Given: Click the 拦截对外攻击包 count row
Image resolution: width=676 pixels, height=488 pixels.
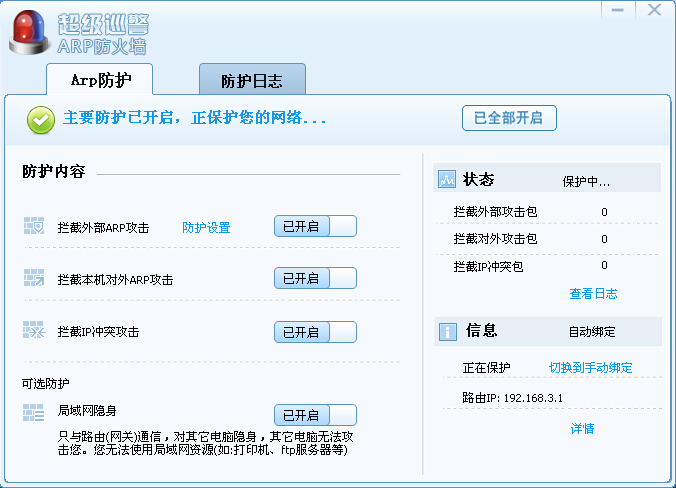Looking at the screenshot, I should [x=548, y=238].
